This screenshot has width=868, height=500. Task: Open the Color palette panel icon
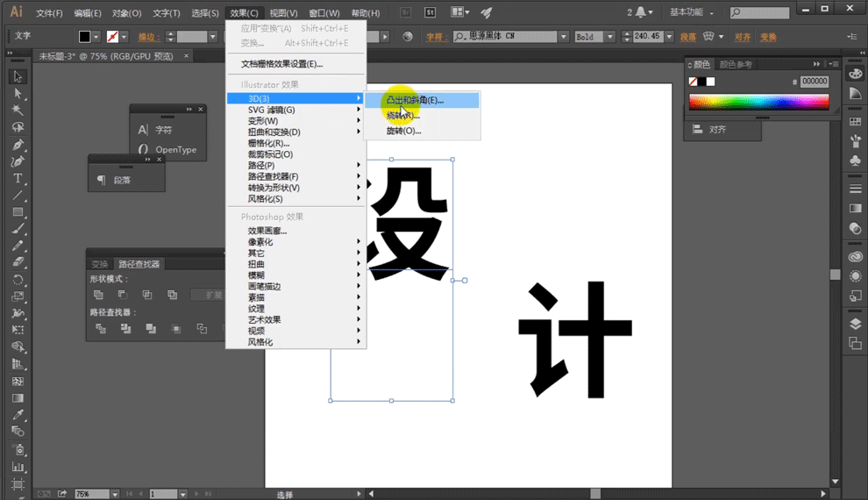[x=855, y=74]
